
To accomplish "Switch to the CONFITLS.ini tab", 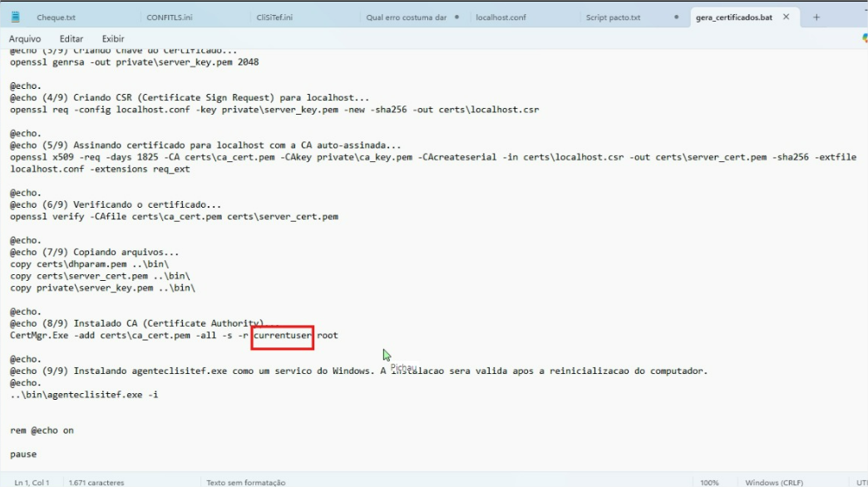I will 169,17.
